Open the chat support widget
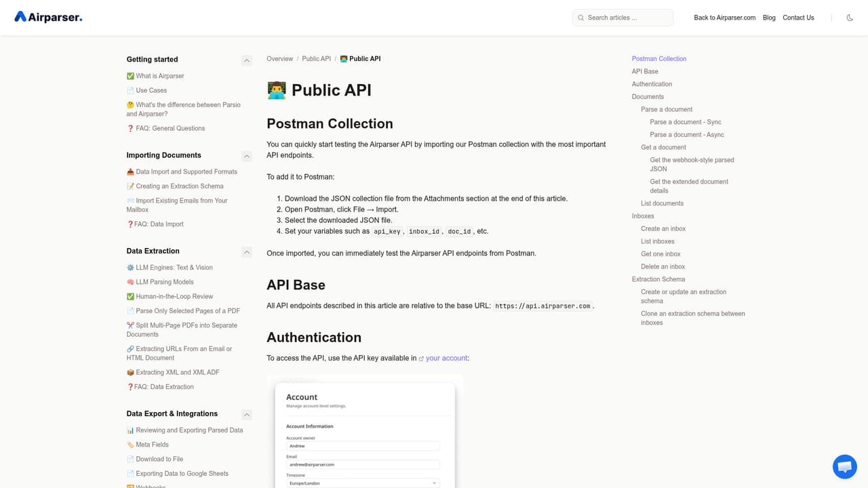 coord(845,467)
